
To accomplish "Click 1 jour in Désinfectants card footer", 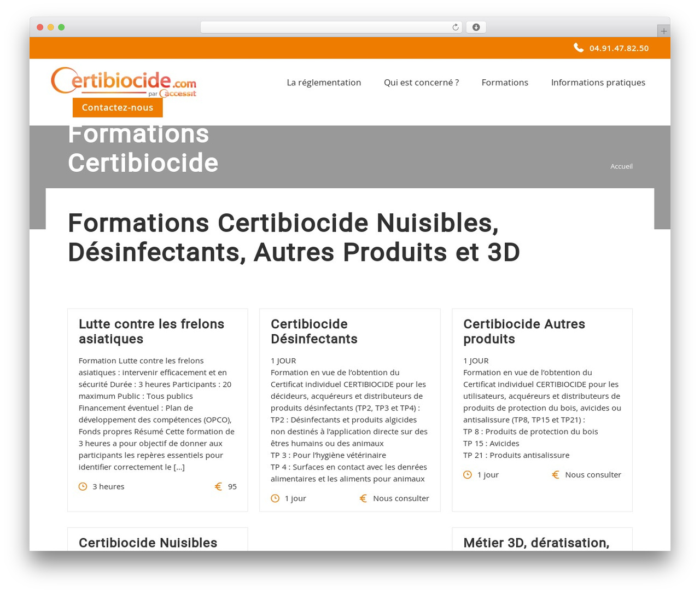I will 295,498.
